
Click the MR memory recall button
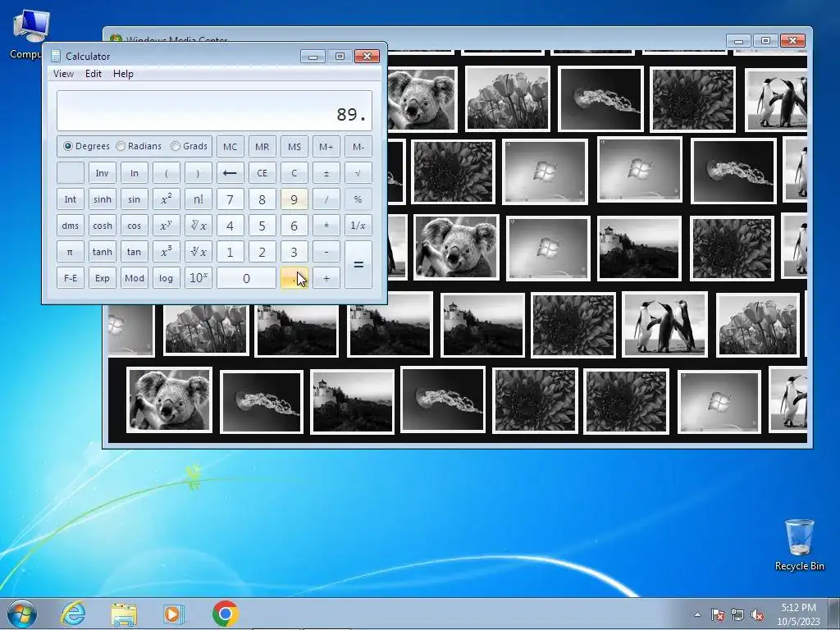tap(262, 147)
